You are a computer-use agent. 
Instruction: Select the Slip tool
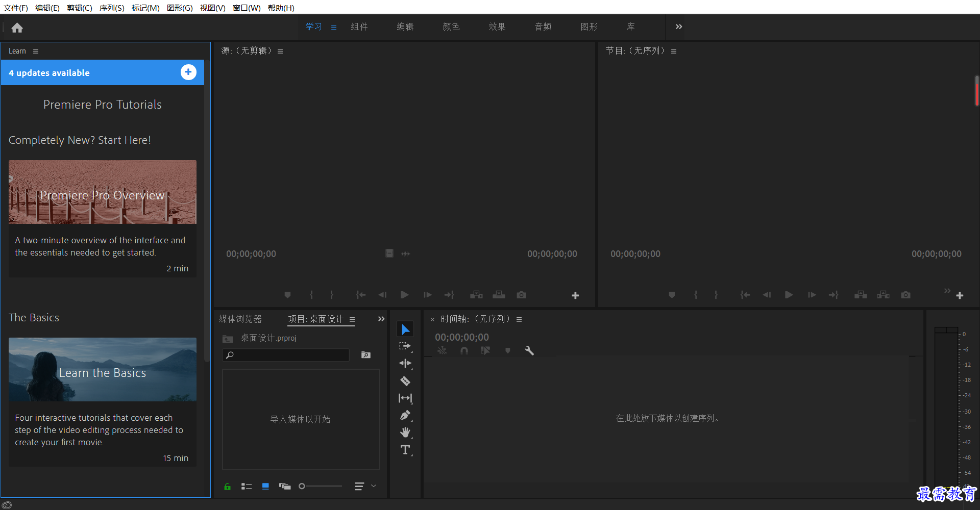click(405, 398)
